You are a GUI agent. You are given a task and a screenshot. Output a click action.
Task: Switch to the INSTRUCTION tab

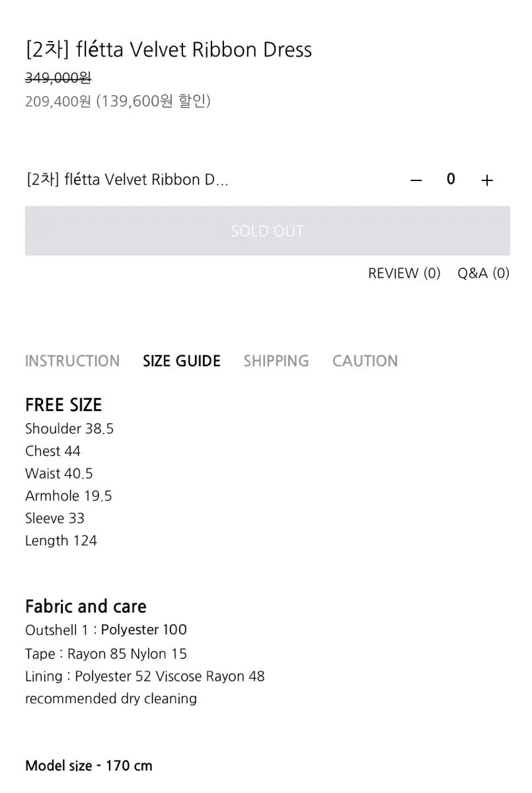[x=72, y=361]
